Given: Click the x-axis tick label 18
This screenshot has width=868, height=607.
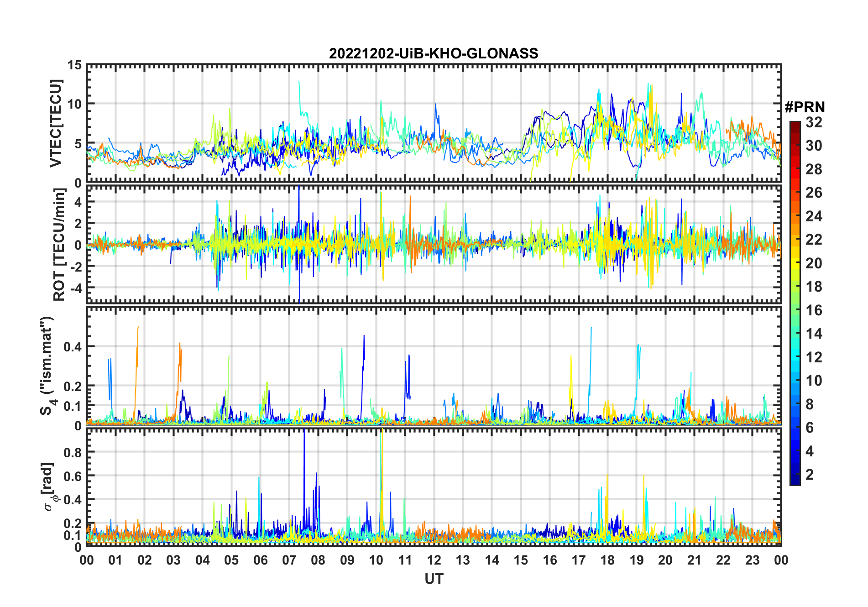Looking at the screenshot, I should tap(607, 560).
